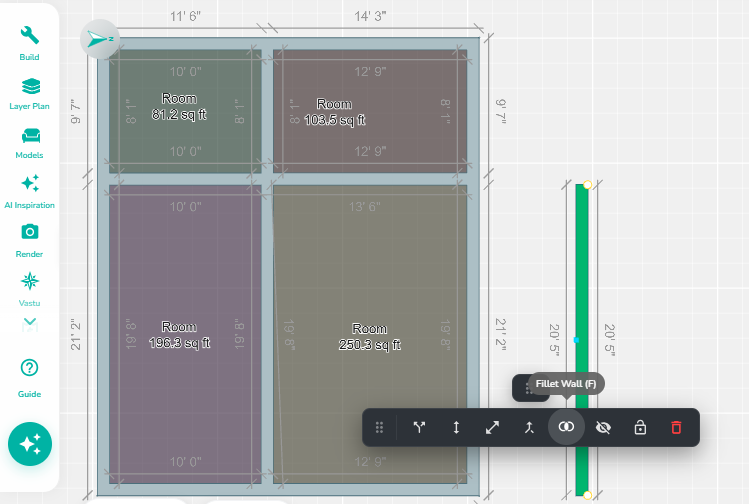
Task: Click the round AI sparkle assistant button
Action: [x=30, y=444]
